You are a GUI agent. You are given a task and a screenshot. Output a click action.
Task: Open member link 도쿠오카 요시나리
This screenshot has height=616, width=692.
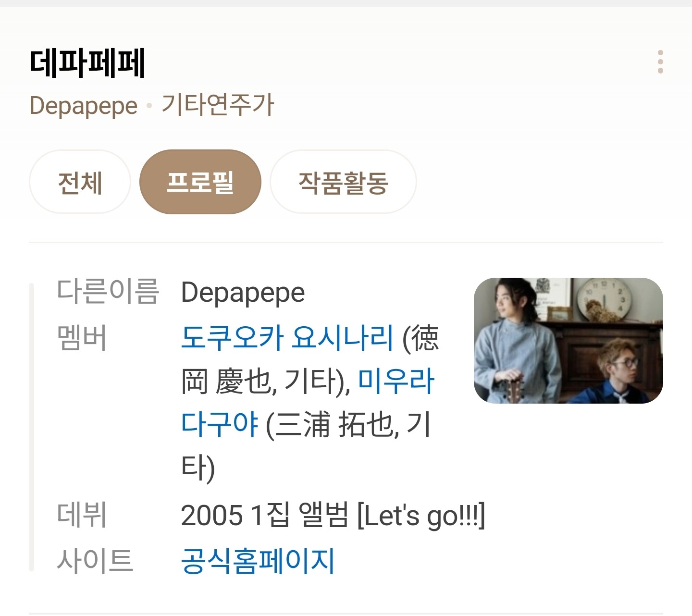tap(287, 337)
